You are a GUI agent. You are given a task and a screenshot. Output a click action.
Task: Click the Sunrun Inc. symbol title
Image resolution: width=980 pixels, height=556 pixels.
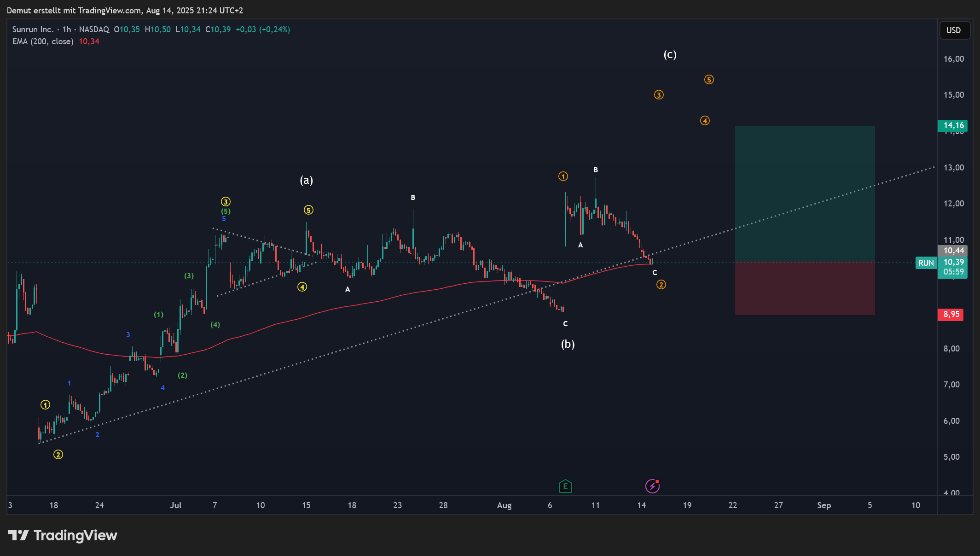coord(33,29)
